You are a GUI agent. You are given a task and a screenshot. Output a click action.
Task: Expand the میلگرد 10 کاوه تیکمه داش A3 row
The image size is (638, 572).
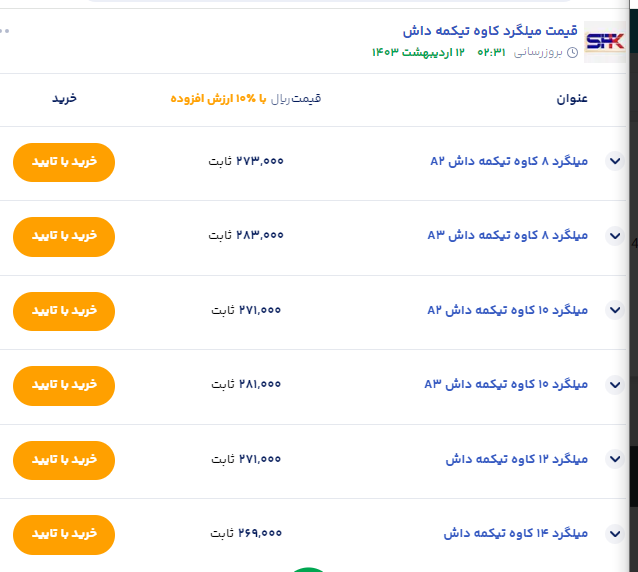615,385
